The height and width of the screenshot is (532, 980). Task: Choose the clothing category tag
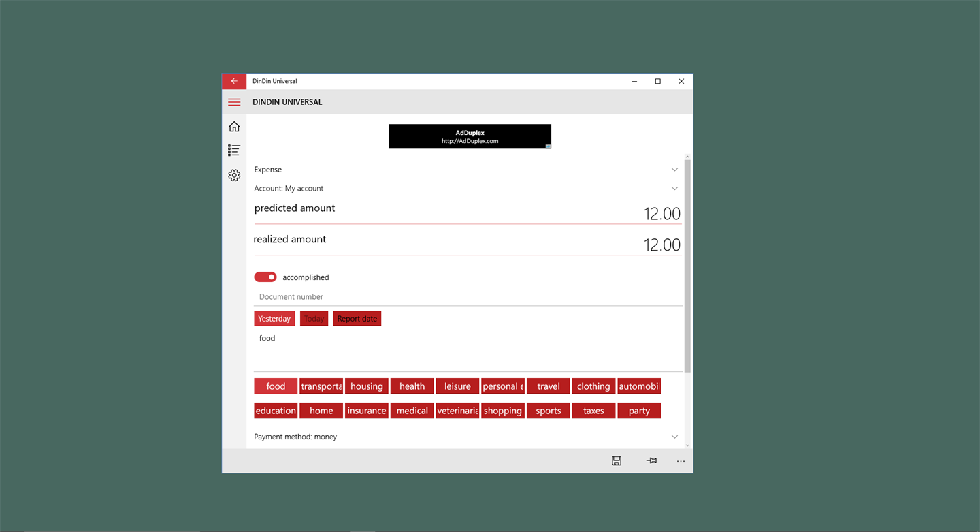(x=593, y=386)
